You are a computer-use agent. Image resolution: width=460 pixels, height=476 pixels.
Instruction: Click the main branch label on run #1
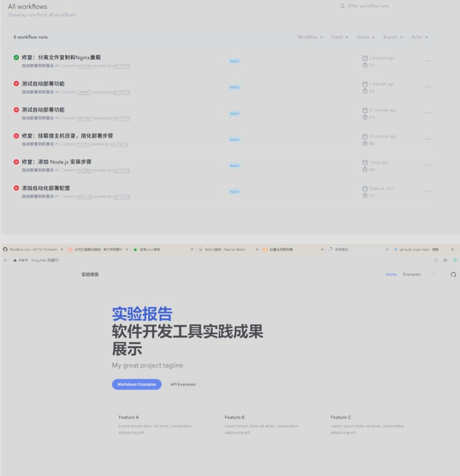[x=235, y=192]
